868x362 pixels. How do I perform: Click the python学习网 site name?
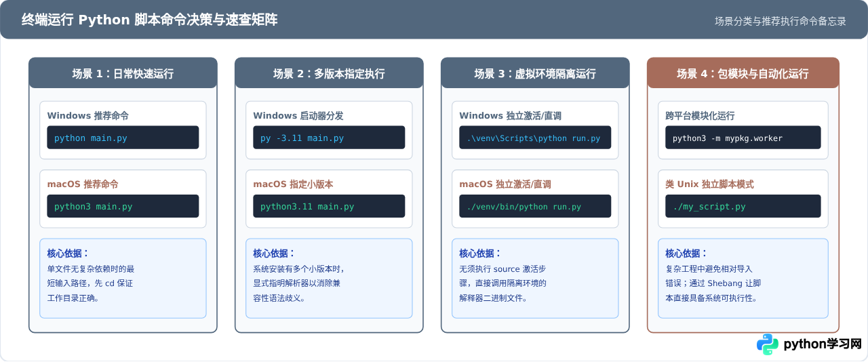click(x=823, y=344)
